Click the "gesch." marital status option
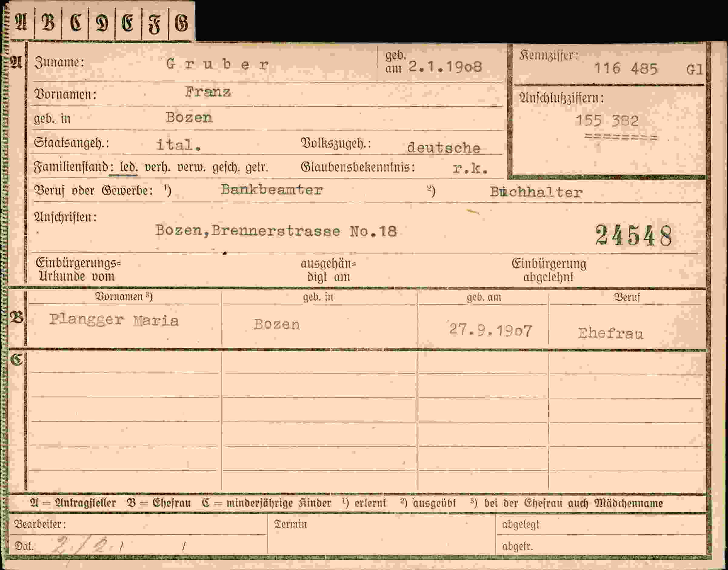This screenshot has width=728, height=570. pyautogui.click(x=226, y=167)
